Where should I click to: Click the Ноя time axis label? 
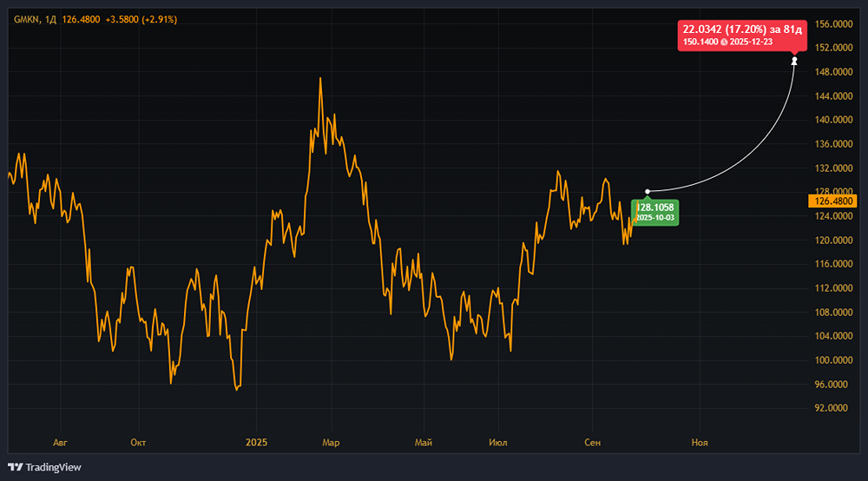coord(700,443)
